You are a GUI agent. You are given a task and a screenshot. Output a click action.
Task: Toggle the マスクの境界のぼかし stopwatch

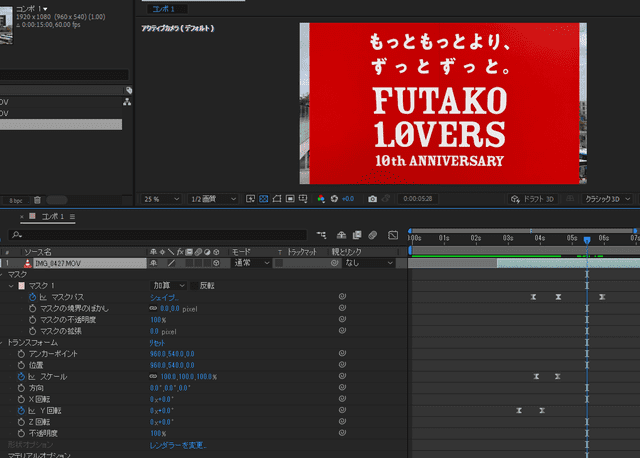(x=32, y=309)
